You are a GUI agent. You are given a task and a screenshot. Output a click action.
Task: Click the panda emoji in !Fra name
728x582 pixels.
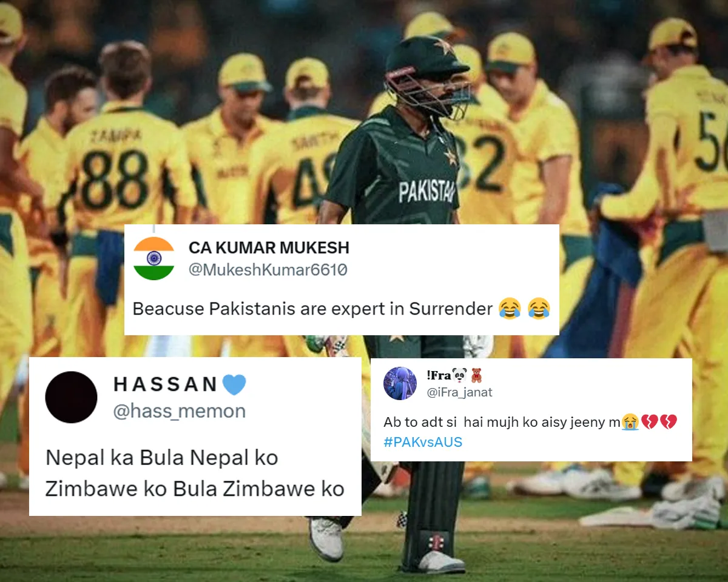coord(460,375)
